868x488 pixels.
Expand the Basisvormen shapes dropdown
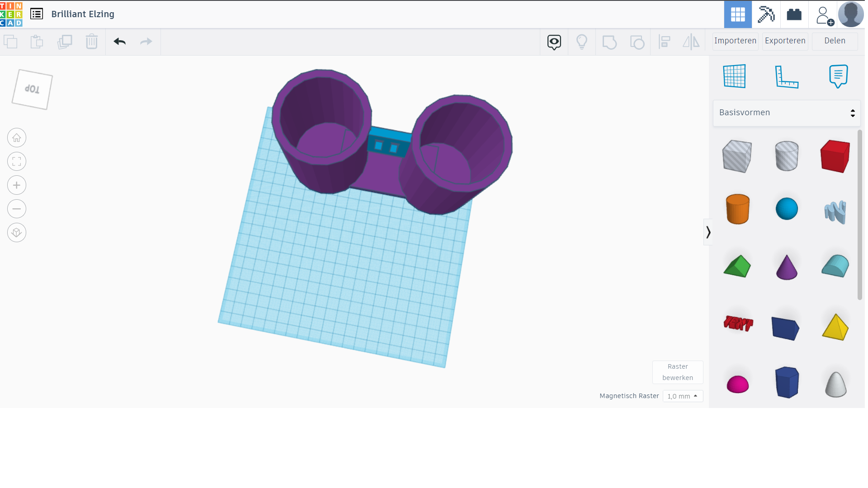786,113
